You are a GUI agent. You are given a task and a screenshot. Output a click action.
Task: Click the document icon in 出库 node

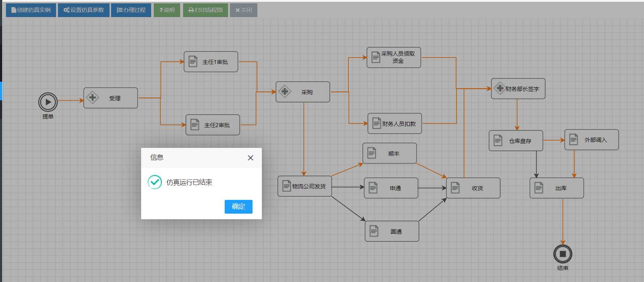click(539, 188)
